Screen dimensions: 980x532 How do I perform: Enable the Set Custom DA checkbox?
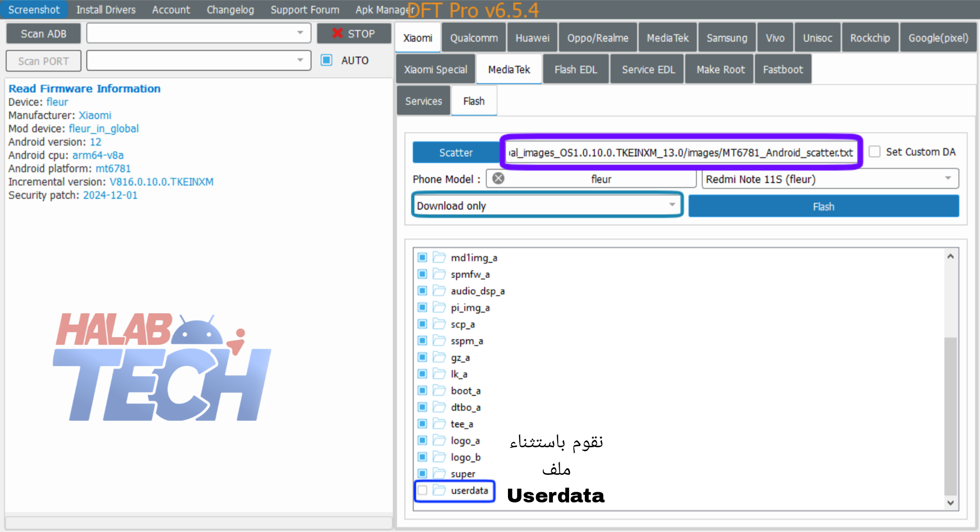(875, 152)
